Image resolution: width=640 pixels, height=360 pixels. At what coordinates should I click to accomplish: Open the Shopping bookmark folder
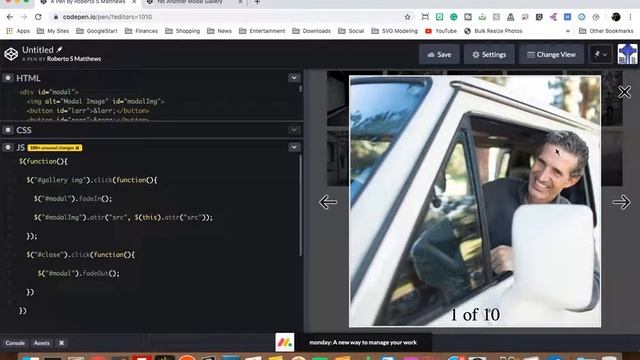(x=182, y=31)
